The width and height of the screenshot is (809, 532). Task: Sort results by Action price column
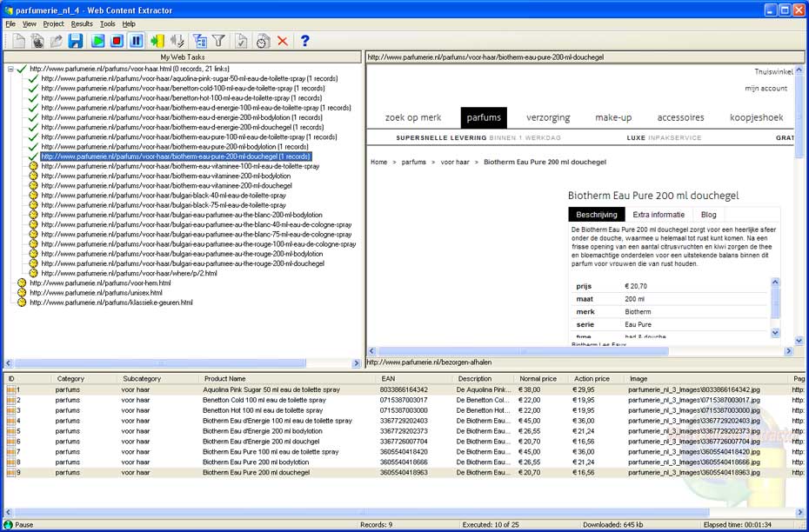tap(596, 379)
